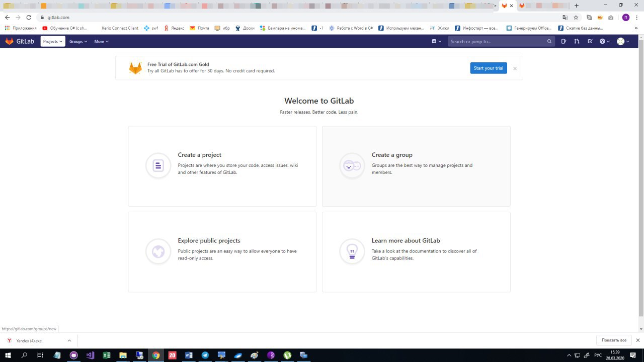Click the fox icon in trial banner
644x362 pixels.
(135, 68)
